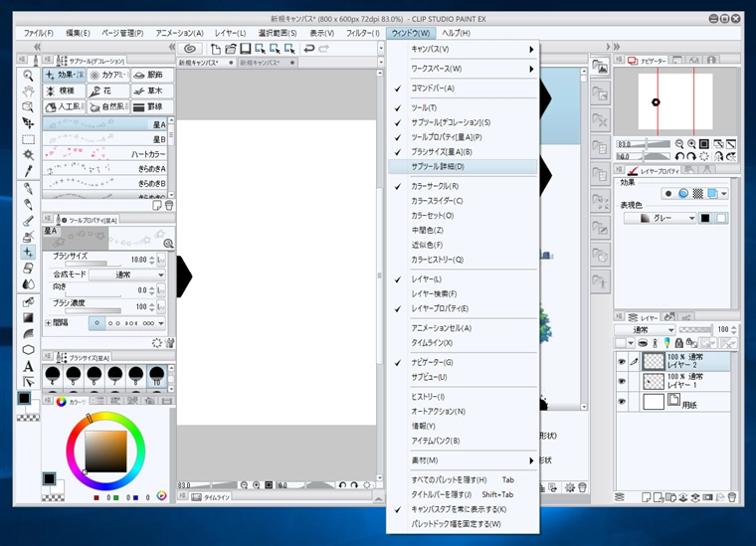This screenshot has width=756, height=546.
Task: Open file from command bar
Action: point(231,48)
